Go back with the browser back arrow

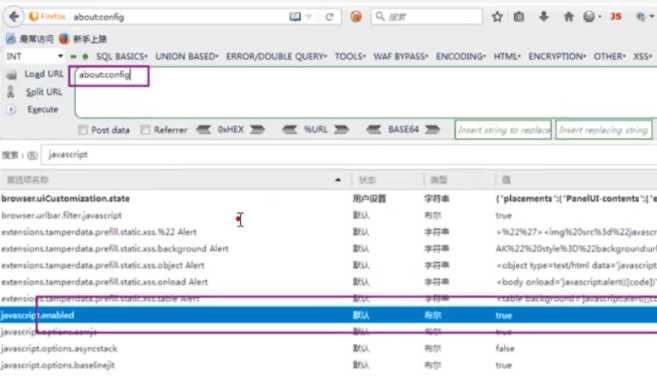point(14,17)
